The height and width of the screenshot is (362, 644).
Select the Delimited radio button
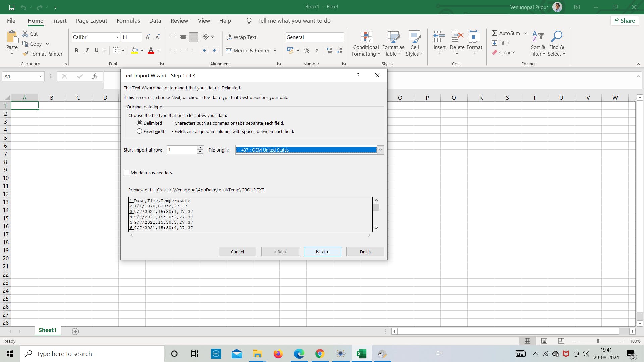pyautogui.click(x=139, y=123)
